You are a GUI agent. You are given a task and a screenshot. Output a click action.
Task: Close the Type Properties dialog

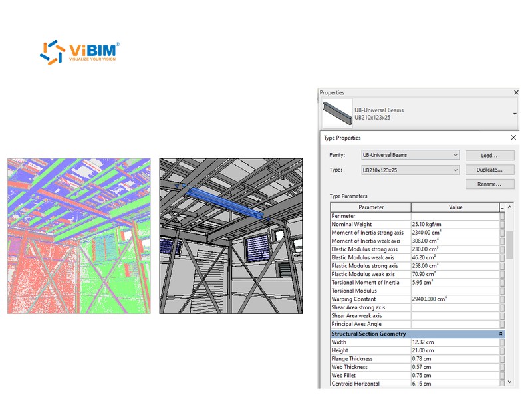(513, 138)
